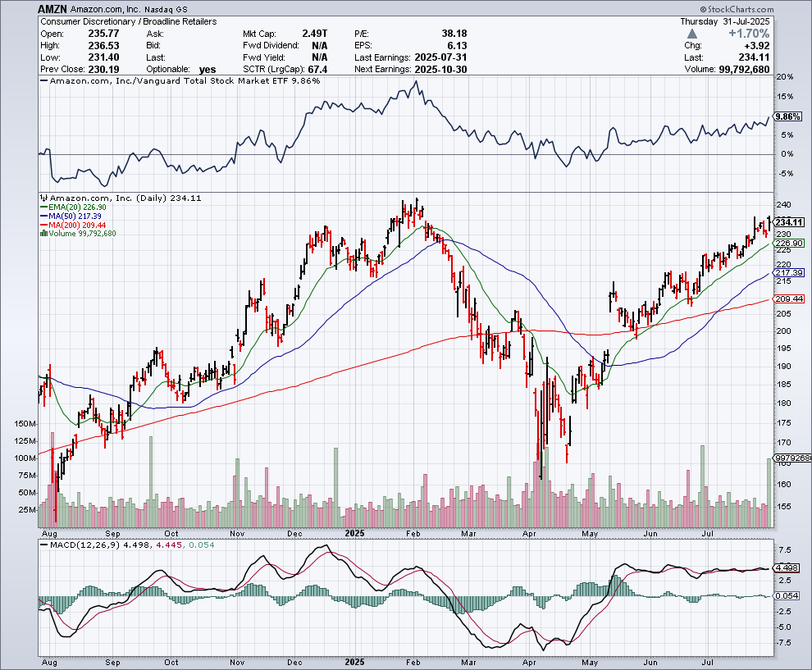
Task: Click the 99792680 volume tag on axis
Action: point(792,458)
